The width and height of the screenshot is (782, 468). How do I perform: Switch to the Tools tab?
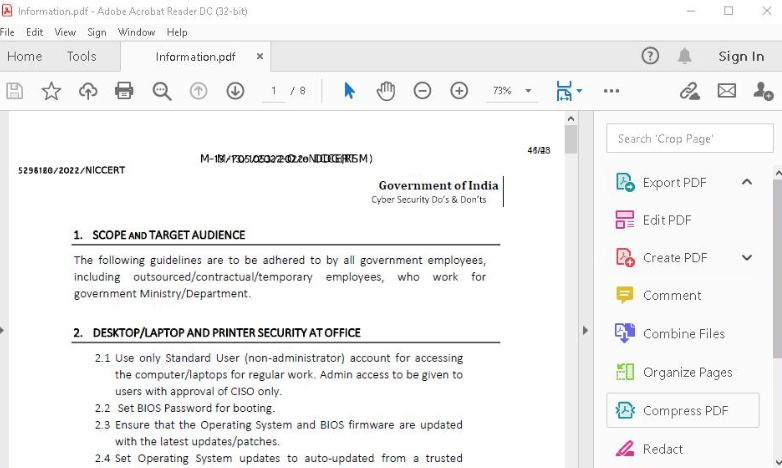(82, 56)
